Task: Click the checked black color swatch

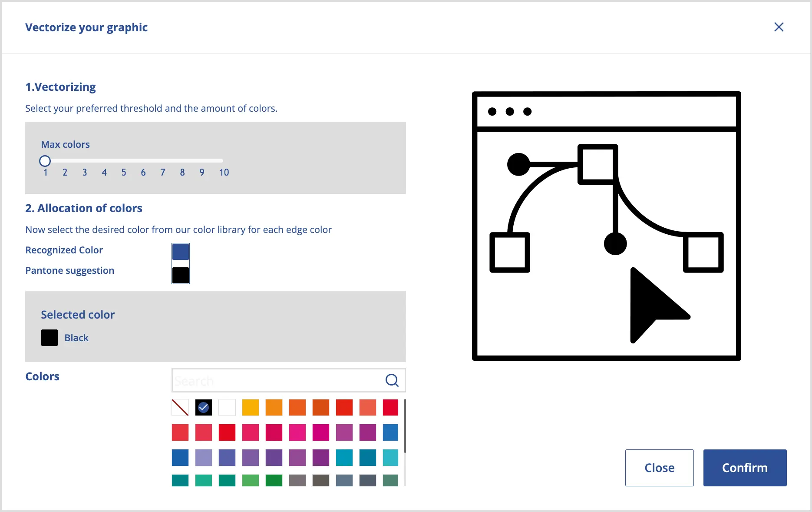Action: (204, 408)
